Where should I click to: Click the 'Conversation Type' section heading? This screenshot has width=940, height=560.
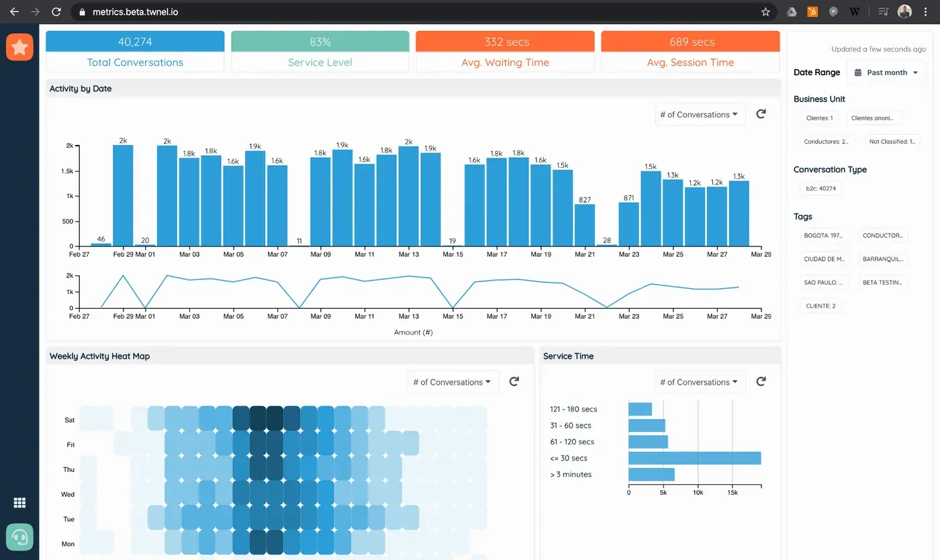click(830, 169)
